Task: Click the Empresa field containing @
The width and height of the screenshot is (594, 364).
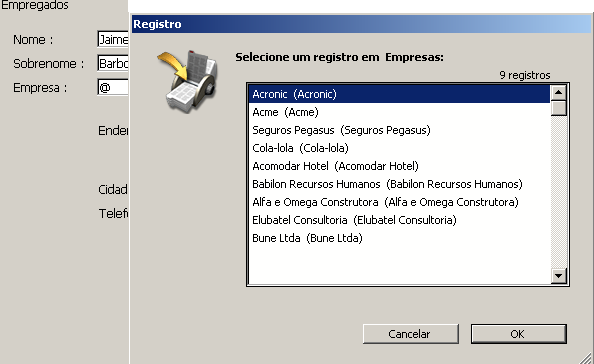Action: coord(113,87)
